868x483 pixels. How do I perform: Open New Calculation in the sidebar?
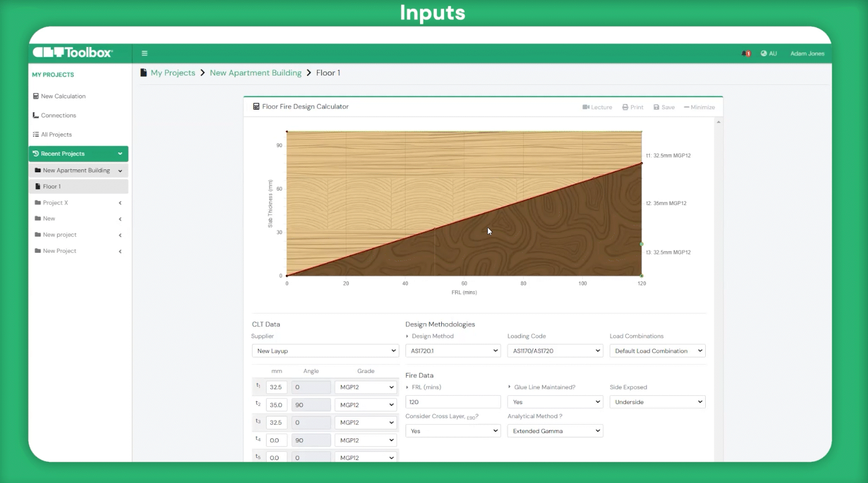(63, 96)
